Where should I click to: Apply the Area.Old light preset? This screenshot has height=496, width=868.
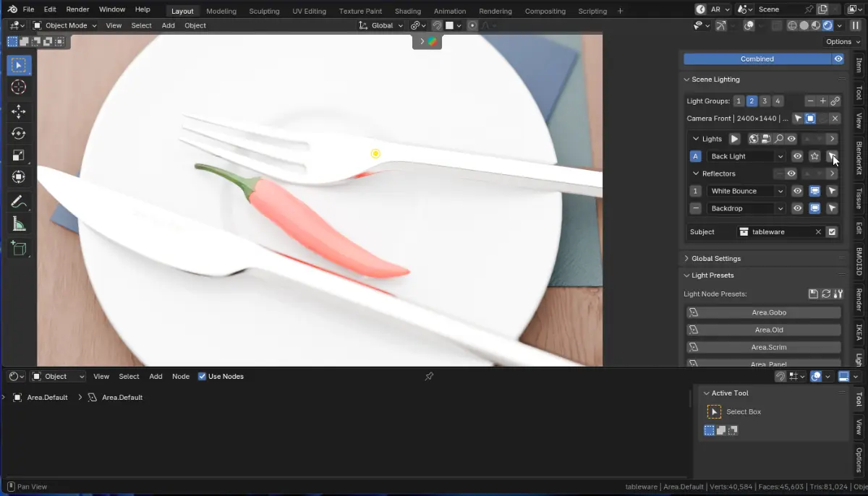pyautogui.click(x=764, y=330)
